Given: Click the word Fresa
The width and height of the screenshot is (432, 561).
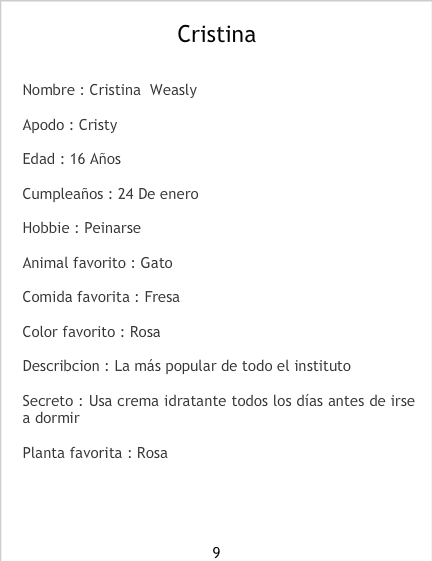Looking at the screenshot, I should tap(162, 297).
